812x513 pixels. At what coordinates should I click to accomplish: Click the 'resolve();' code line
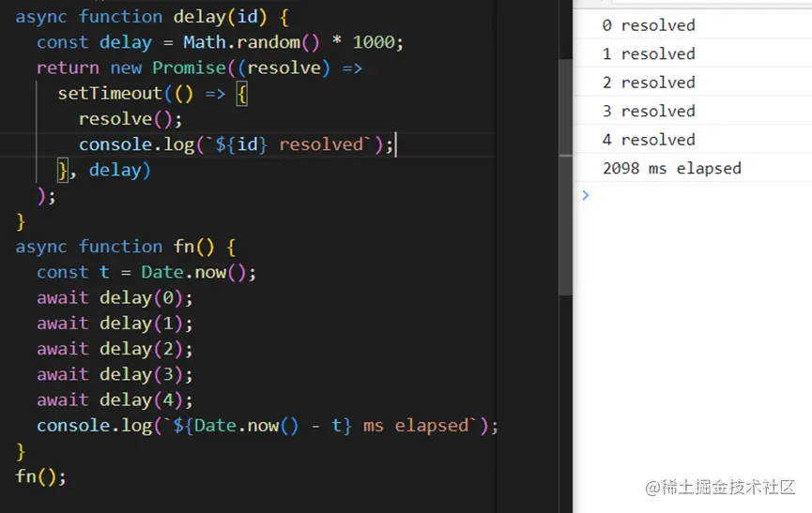click(x=130, y=119)
